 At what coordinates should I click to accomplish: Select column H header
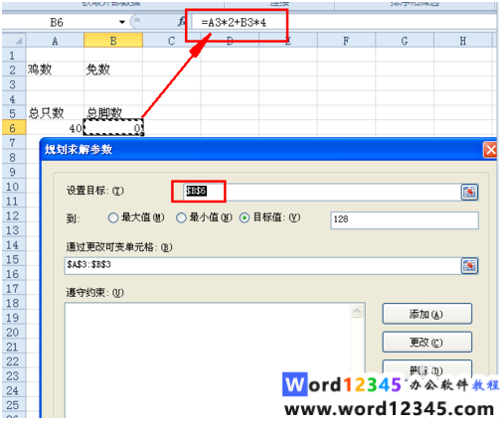[463, 41]
